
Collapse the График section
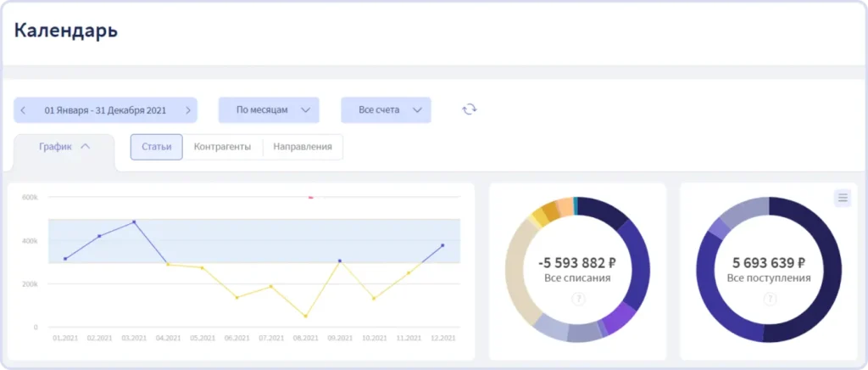(64, 147)
